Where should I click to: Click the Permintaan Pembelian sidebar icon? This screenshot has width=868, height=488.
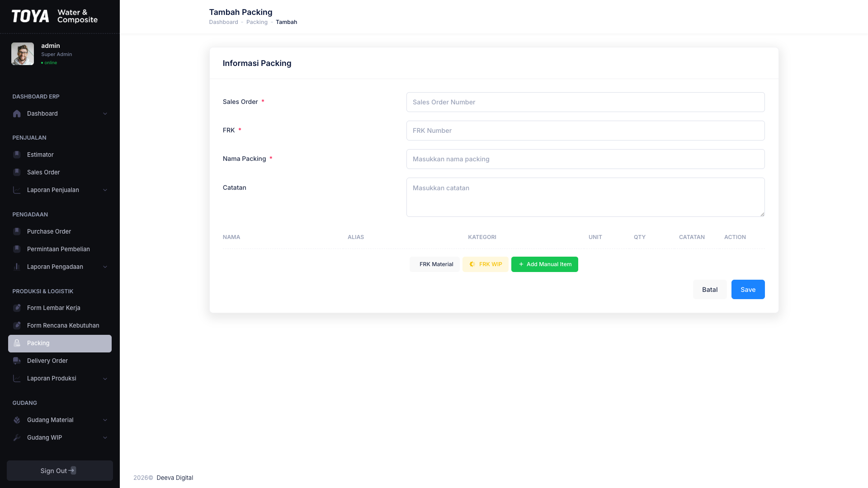click(17, 249)
